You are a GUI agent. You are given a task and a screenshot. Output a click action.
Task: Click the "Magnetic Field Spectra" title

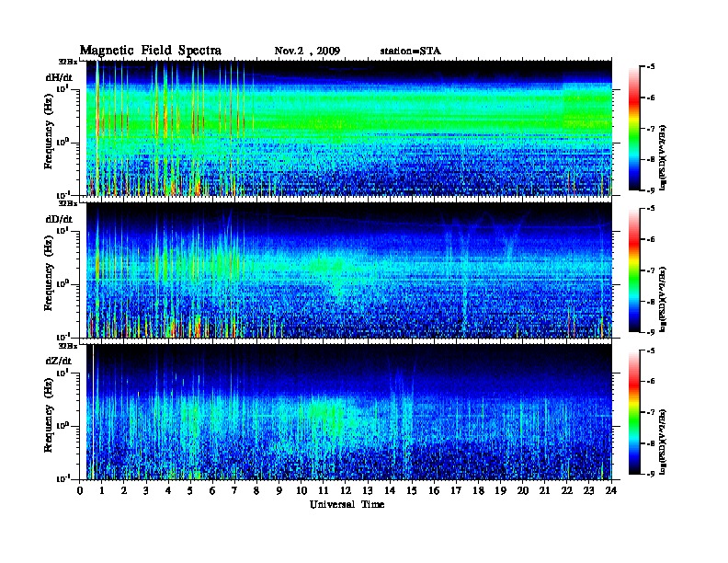point(150,51)
